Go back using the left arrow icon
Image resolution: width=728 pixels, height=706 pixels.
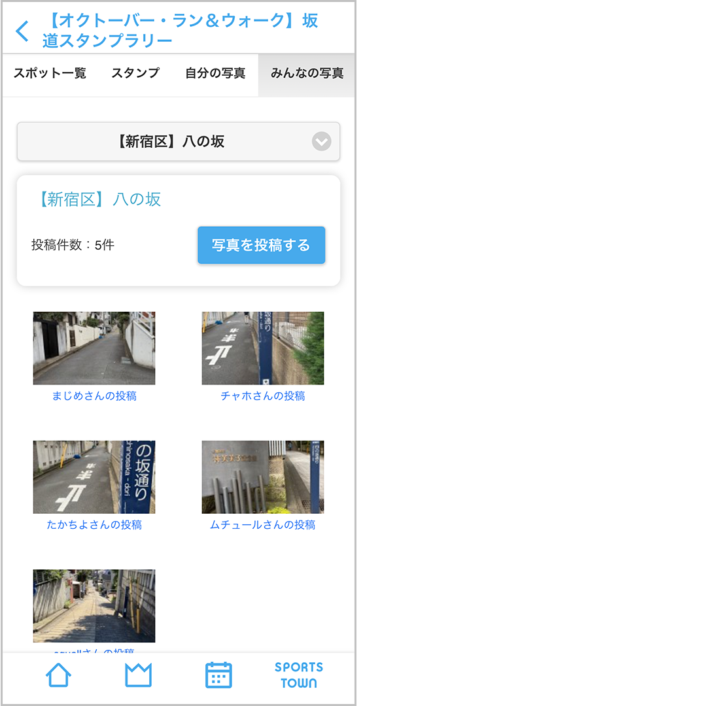click(22, 31)
